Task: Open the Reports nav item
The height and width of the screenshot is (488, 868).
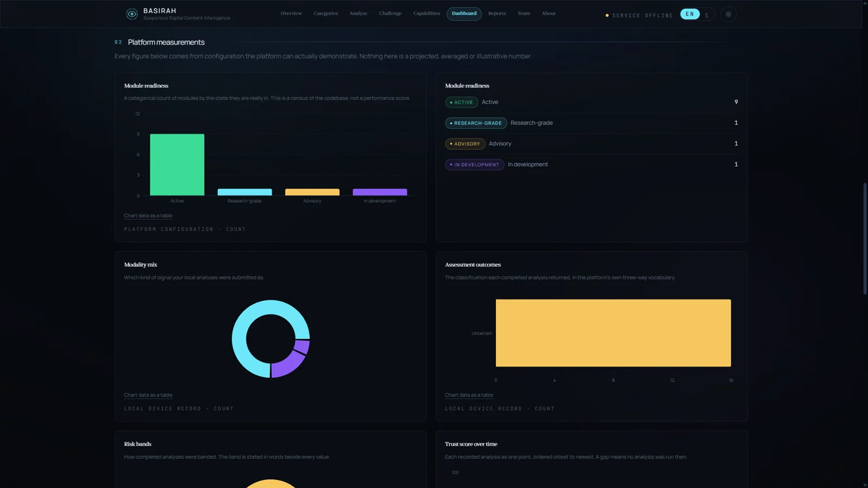Action: pyautogui.click(x=497, y=14)
